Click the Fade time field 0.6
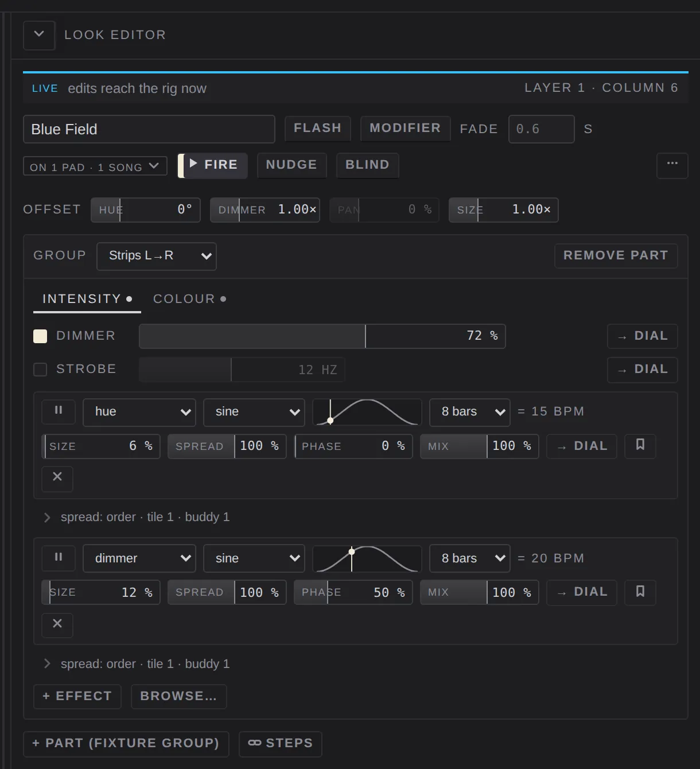 [542, 130]
